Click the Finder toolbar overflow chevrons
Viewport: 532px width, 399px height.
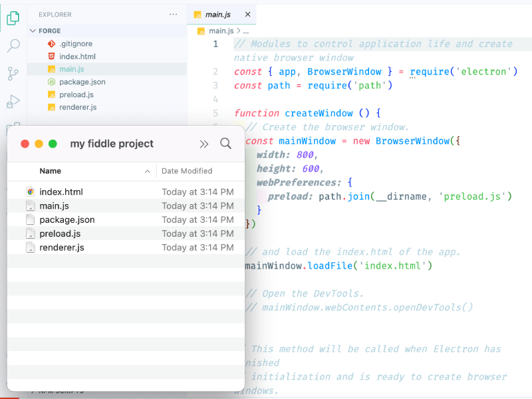[x=204, y=144]
